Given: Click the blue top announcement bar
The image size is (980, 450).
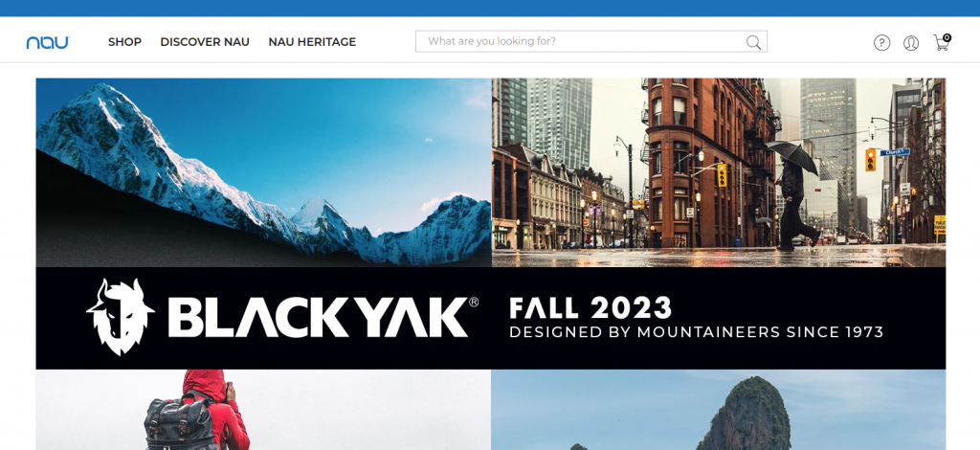Looking at the screenshot, I should click(x=490, y=8).
